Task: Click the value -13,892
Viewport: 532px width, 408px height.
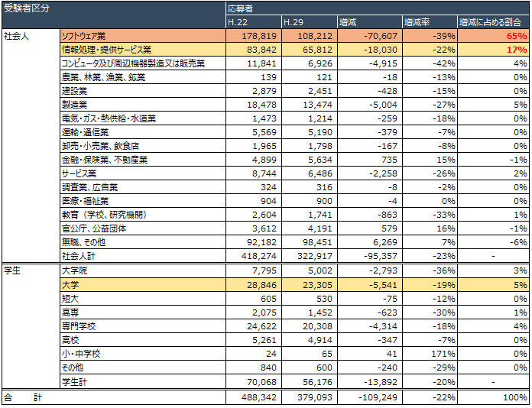Action: [381, 382]
